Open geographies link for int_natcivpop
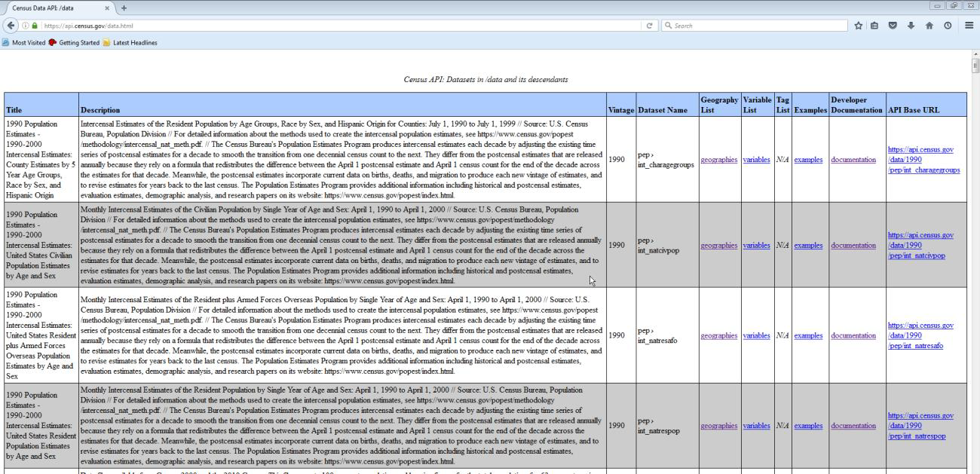 click(x=718, y=245)
